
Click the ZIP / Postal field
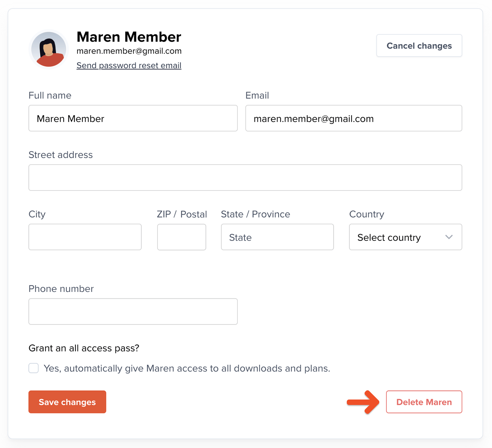click(181, 237)
